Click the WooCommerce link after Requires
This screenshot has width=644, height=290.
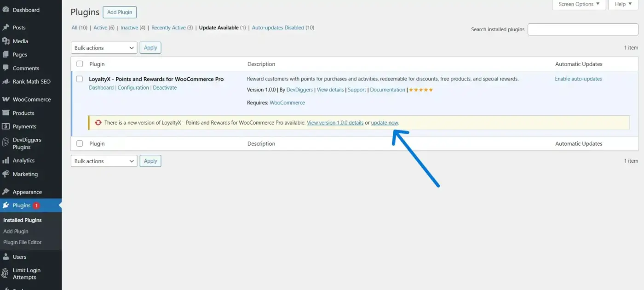coord(287,102)
